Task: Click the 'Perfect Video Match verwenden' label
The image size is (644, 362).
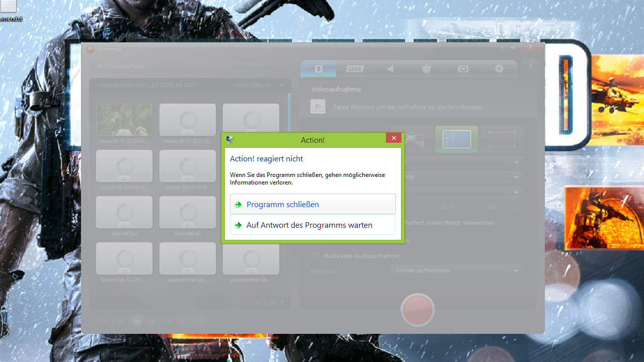Action: (449, 222)
